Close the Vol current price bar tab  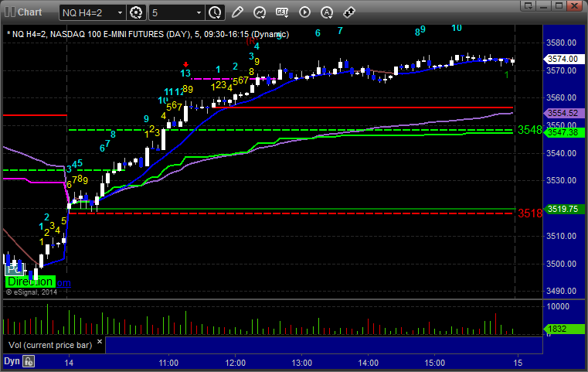(x=100, y=342)
